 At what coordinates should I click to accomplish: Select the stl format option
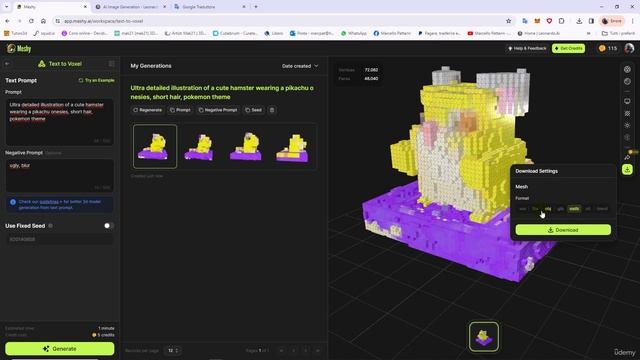pyautogui.click(x=588, y=209)
